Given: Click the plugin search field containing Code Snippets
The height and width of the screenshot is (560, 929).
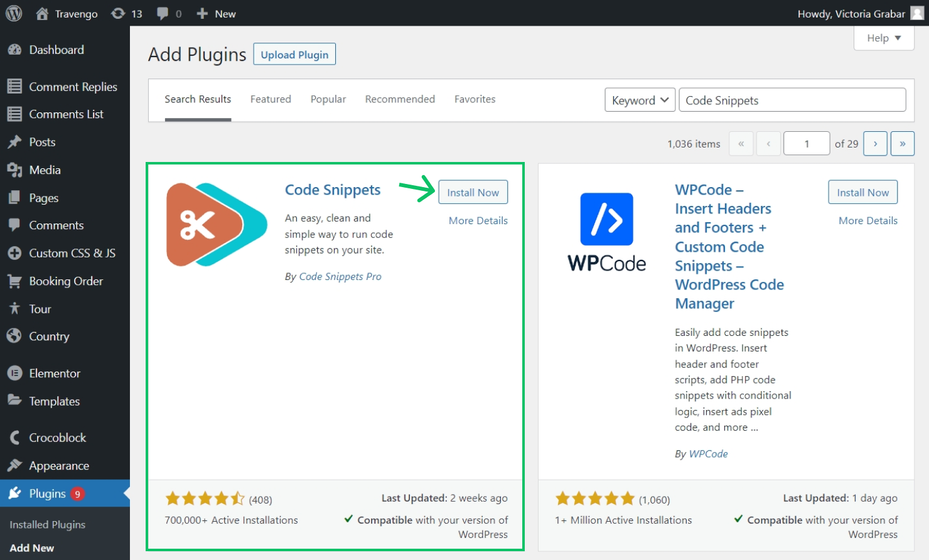Looking at the screenshot, I should point(792,100).
